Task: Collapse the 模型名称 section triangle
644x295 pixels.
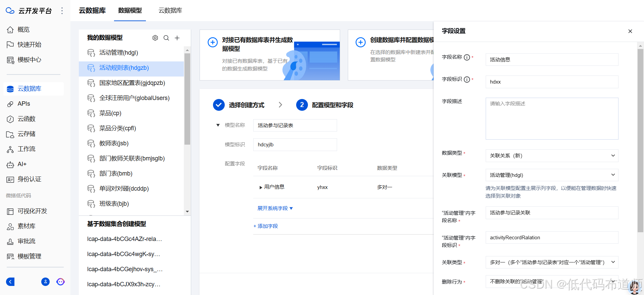Action: (218, 125)
